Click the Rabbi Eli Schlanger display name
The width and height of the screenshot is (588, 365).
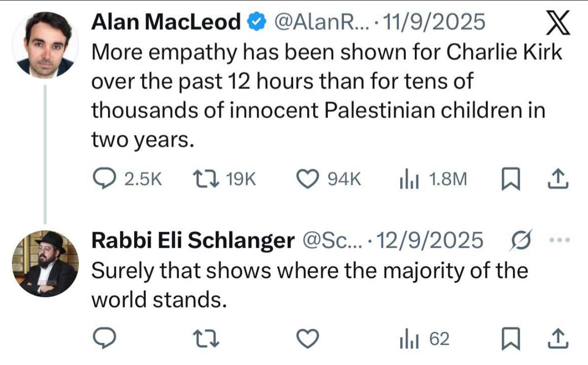[193, 240]
